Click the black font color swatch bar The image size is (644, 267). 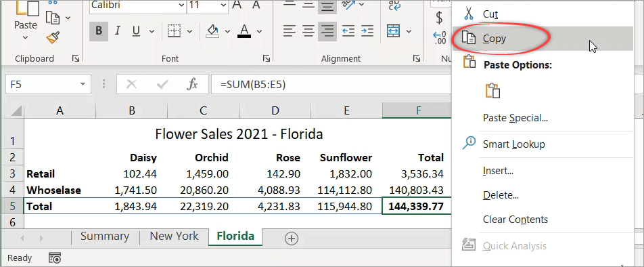coord(244,36)
